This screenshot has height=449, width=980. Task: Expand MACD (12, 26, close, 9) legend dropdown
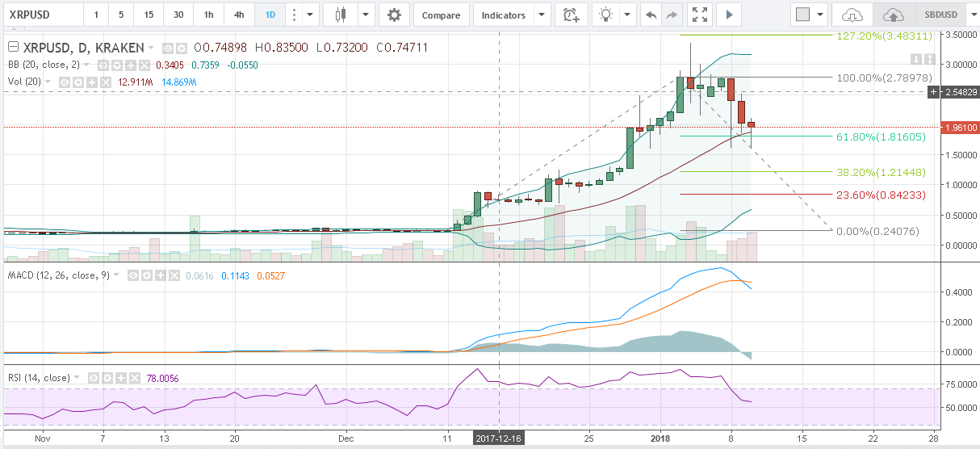click(116, 276)
